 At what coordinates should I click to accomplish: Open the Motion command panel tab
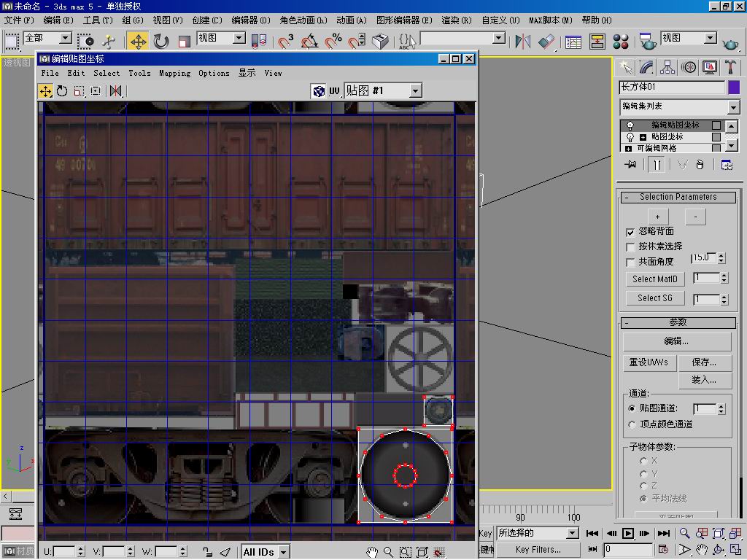pyautogui.click(x=689, y=67)
